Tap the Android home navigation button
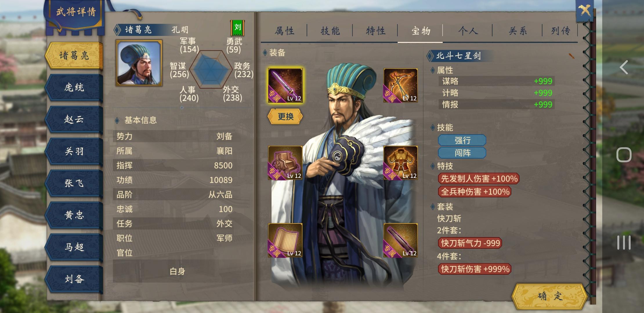644x313 pixels. tap(624, 155)
